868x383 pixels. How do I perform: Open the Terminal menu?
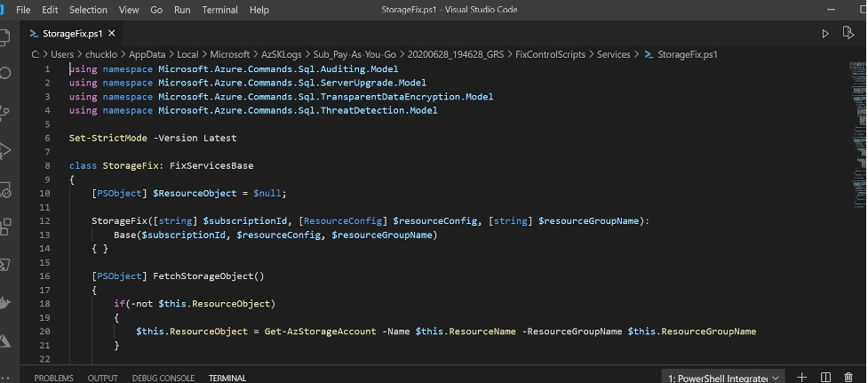click(x=219, y=10)
